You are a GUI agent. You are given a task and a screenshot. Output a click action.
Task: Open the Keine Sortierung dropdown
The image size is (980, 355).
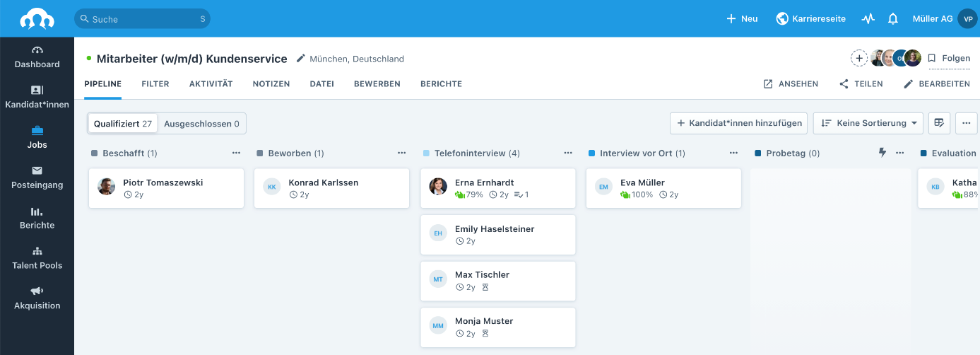point(868,123)
